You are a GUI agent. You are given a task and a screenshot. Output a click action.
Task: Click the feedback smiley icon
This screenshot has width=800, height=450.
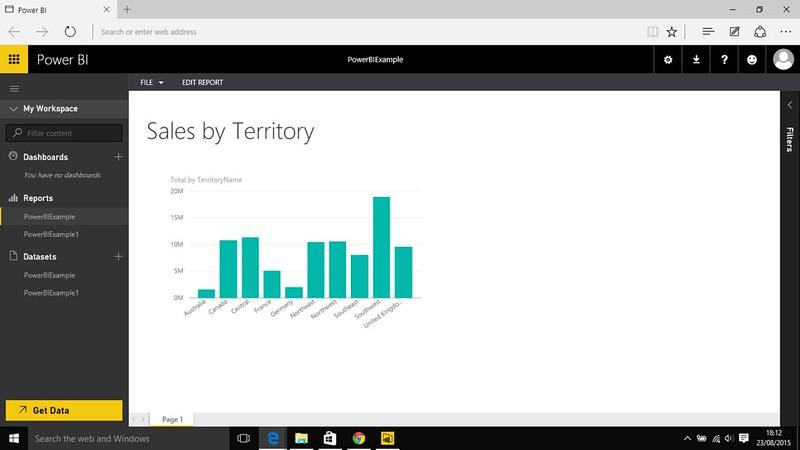[752, 60]
